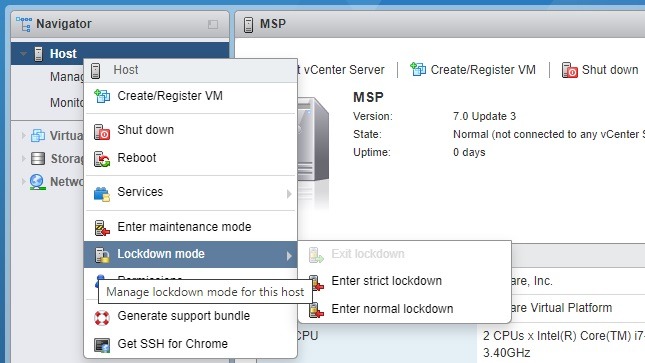The height and width of the screenshot is (363, 645).
Task: Click the State value text Normal
Action: (x=471, y=135)
